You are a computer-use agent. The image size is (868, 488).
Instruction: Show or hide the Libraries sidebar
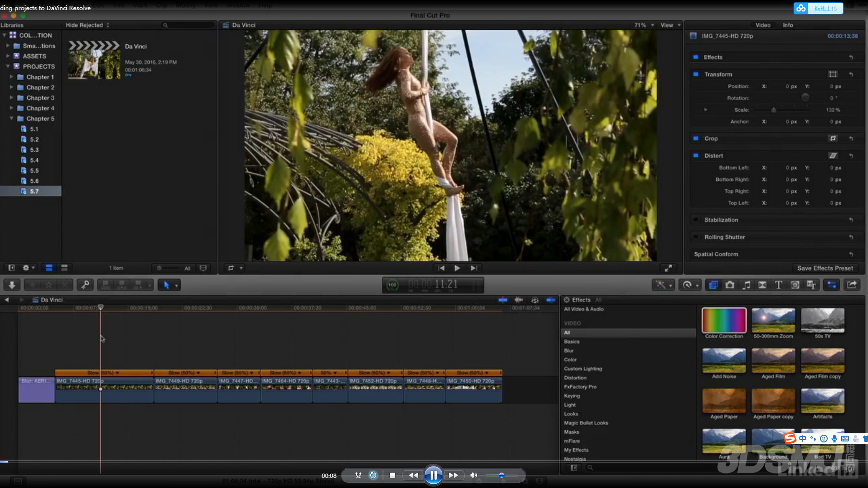point(12,268)
